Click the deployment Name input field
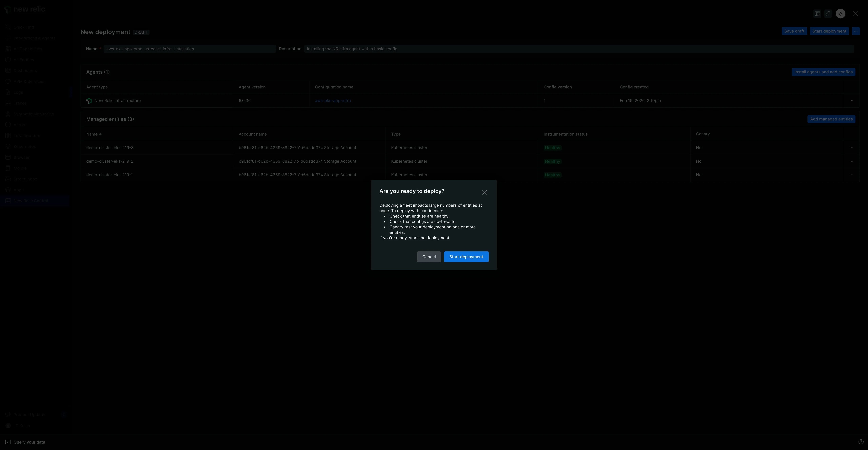 click(x=189, y=49)
